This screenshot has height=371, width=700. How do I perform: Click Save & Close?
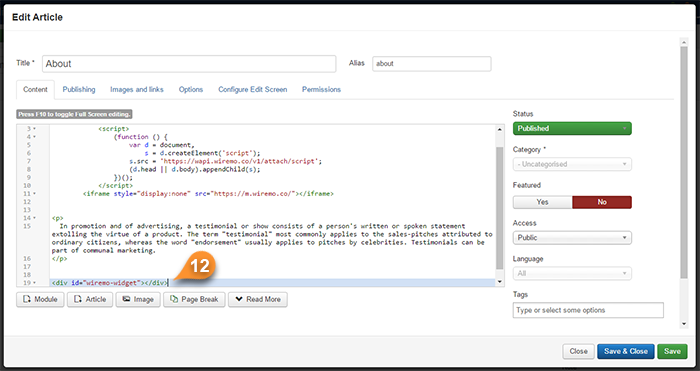pos(625,351)
